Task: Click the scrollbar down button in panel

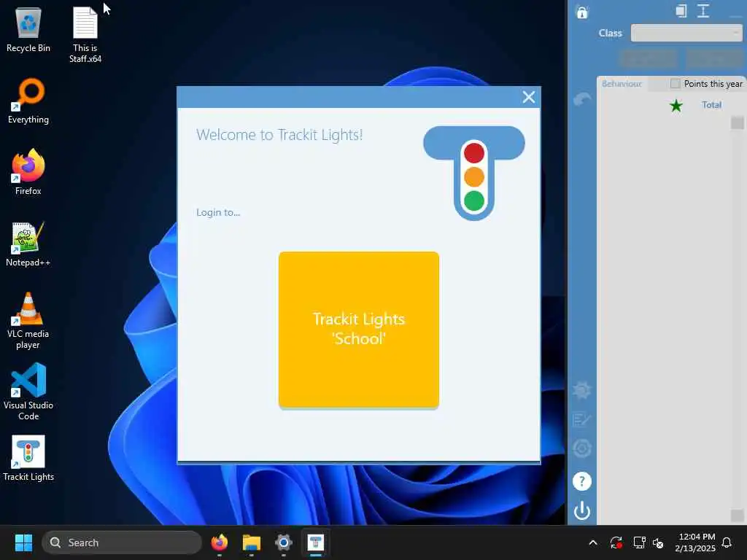Action: pos(737,516)
